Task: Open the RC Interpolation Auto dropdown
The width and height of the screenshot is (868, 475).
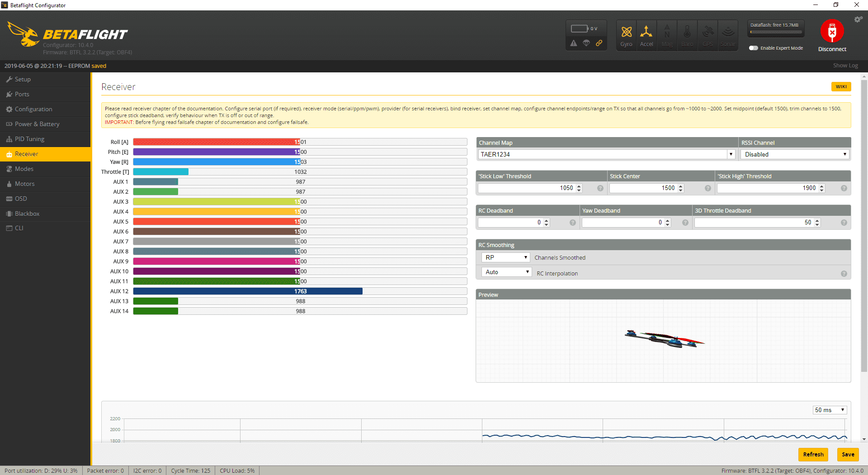Action: pos(506,272)
